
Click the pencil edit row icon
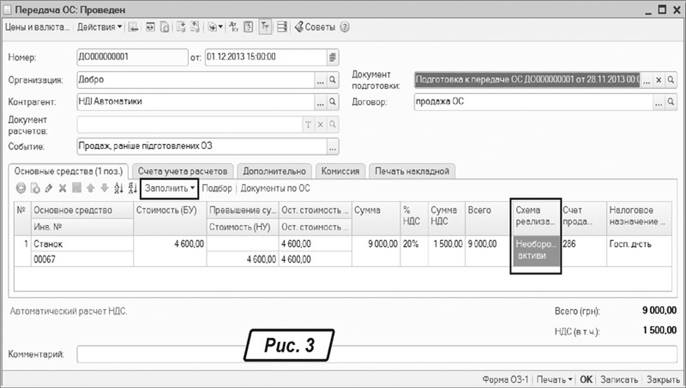(x=49, y=189)
